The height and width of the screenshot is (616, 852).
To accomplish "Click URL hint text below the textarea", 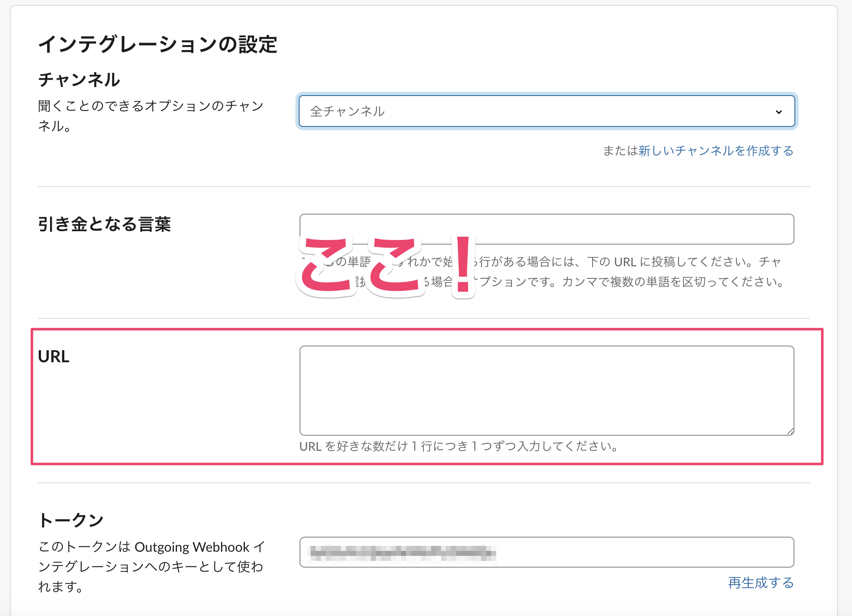I will point(459,447).
